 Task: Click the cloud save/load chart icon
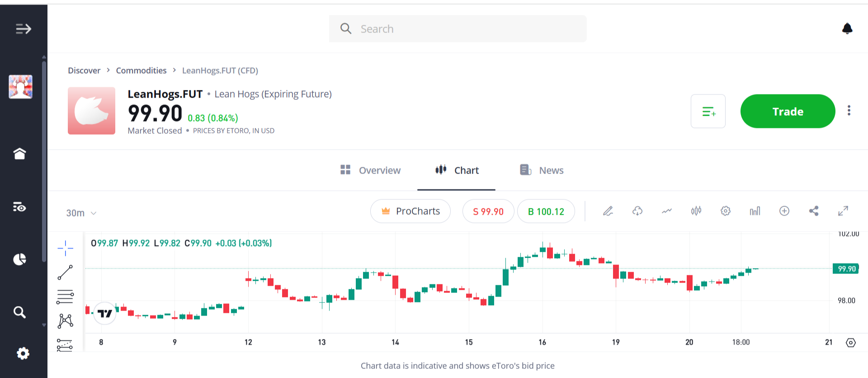tap(637, 211)
